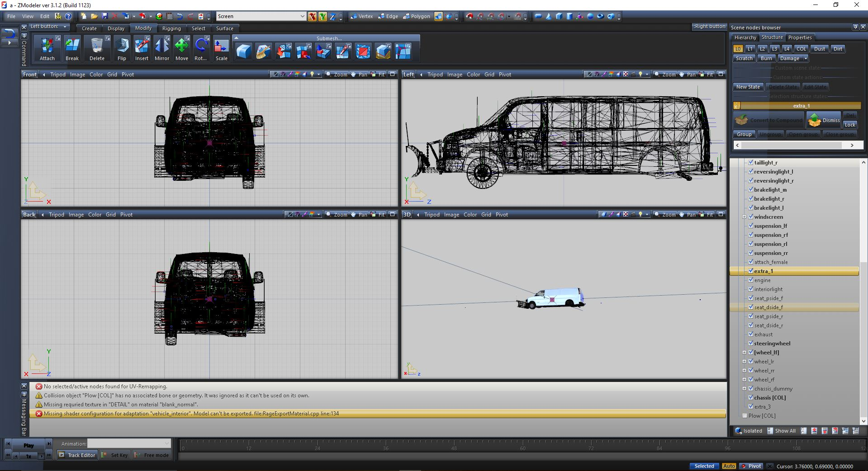Expand the windscreen tree node
This screenshot has height=471, width=868.
(x=744, y=217)
